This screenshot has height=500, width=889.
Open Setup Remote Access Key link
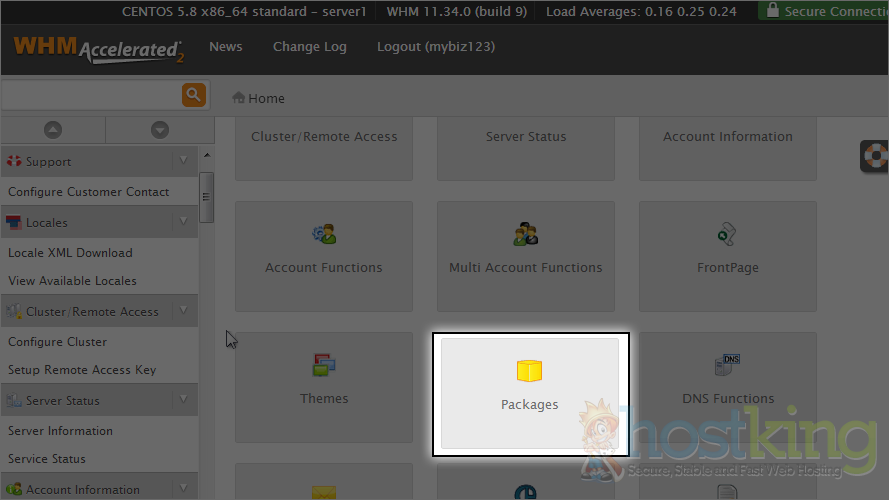82,370
